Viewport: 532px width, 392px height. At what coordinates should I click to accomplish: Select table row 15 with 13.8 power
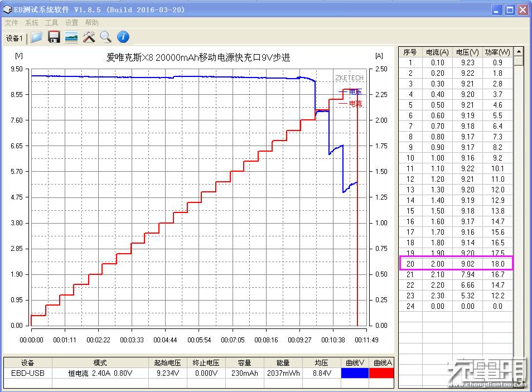click(x=456, y=211)
